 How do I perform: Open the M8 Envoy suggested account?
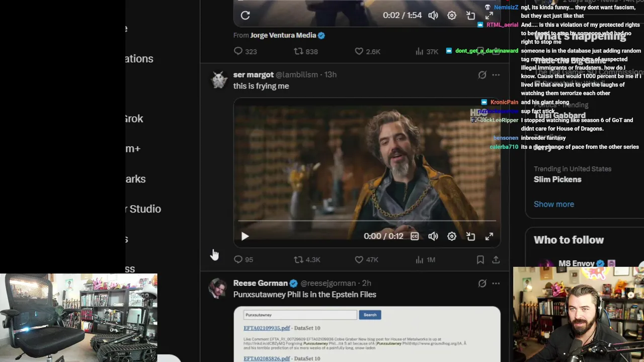click(x=577, y=263)
